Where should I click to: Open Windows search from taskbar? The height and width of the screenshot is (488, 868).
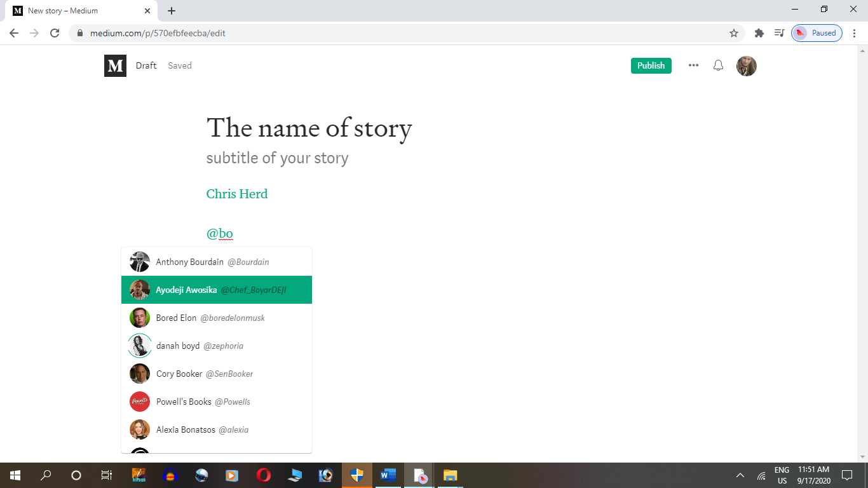(46, 475)
